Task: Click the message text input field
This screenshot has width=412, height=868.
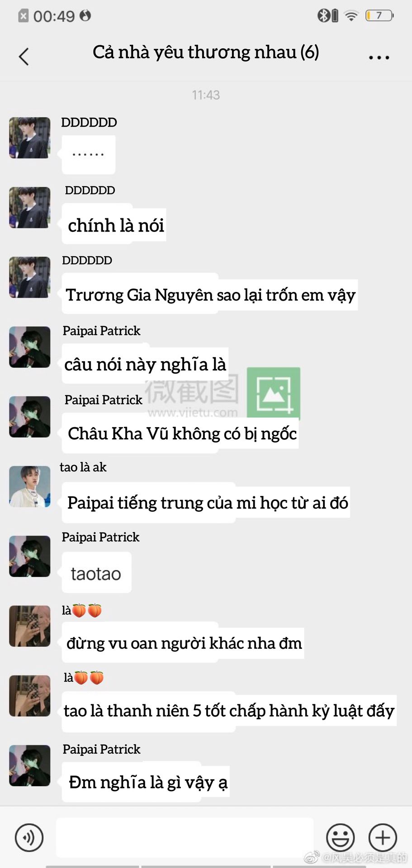Action: tap(185, 837)
